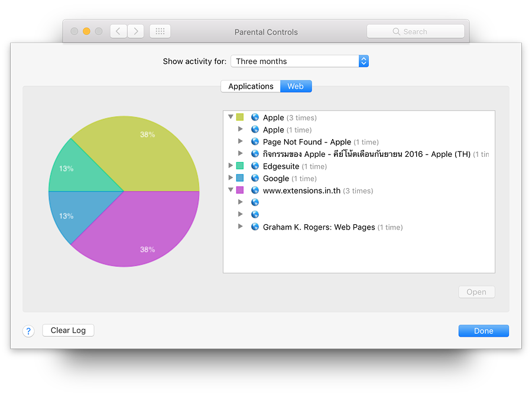Click the Clear Log button
Image resolution: width=532 pixels, height=397 pixels.
click(x=68, y=330)
